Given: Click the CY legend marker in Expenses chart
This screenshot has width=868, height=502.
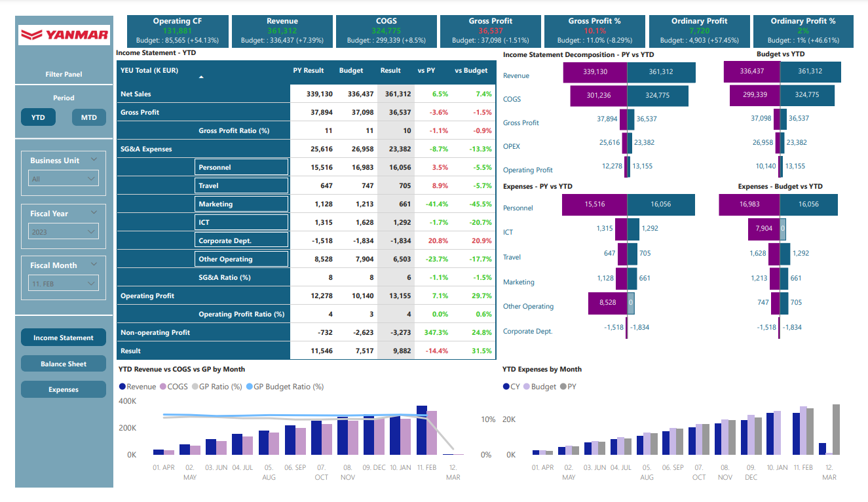Looking at the screenshot, I should [506, 386].
